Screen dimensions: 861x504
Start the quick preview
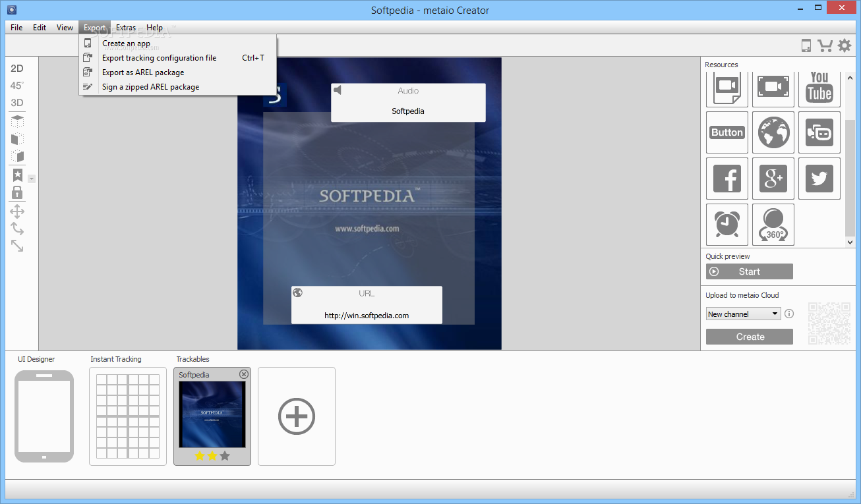[x=750, y=271]
